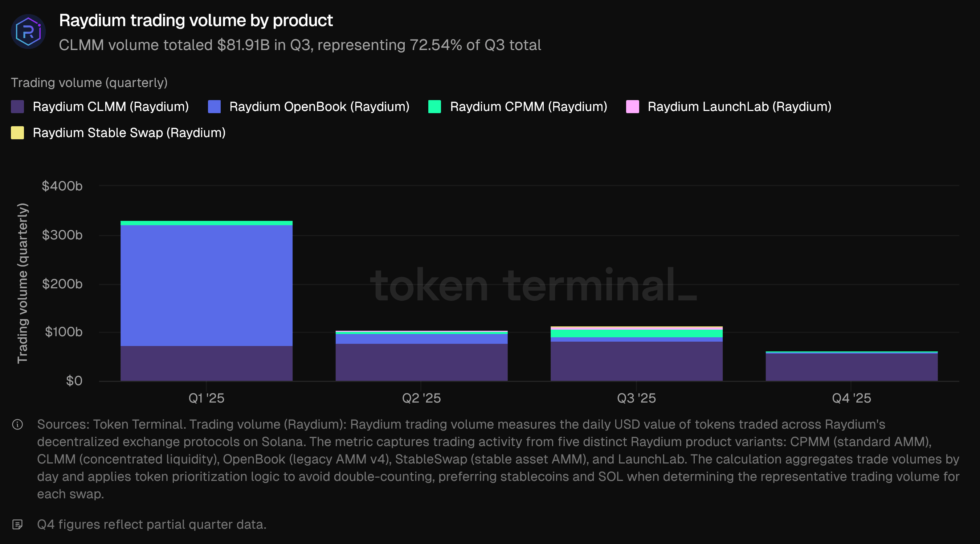Toggle the Raydium CLMM series label
980x544 pixels.
[111, 107]
